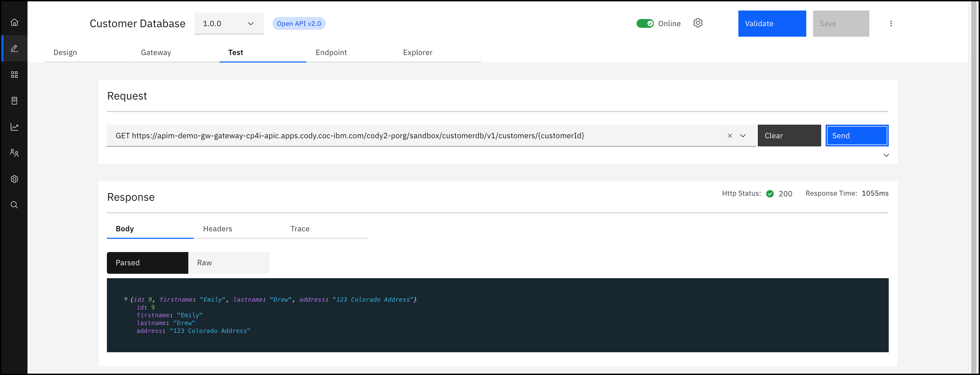Switch response body to Raw view

[229, 263]
